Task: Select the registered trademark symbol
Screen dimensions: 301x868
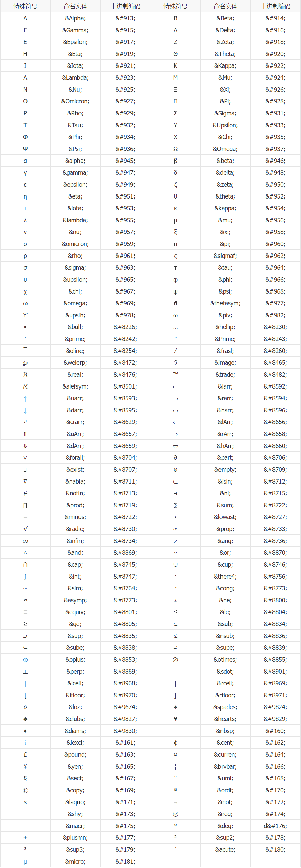Action: [175, 814]
